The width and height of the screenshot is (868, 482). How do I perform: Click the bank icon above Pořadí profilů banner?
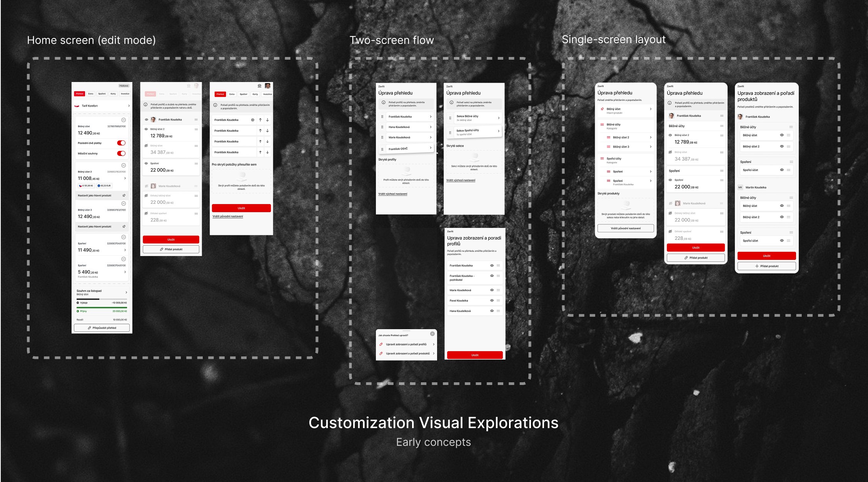click(260, 86)
